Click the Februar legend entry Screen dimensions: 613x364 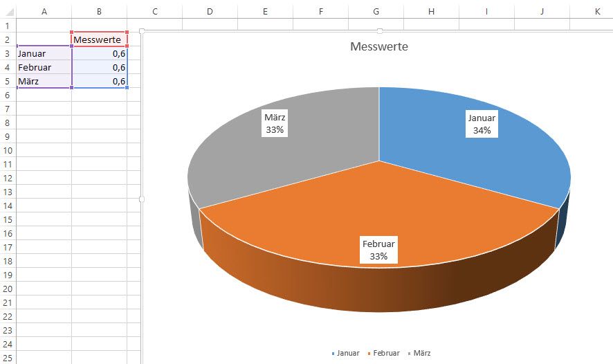click(383, 353)
